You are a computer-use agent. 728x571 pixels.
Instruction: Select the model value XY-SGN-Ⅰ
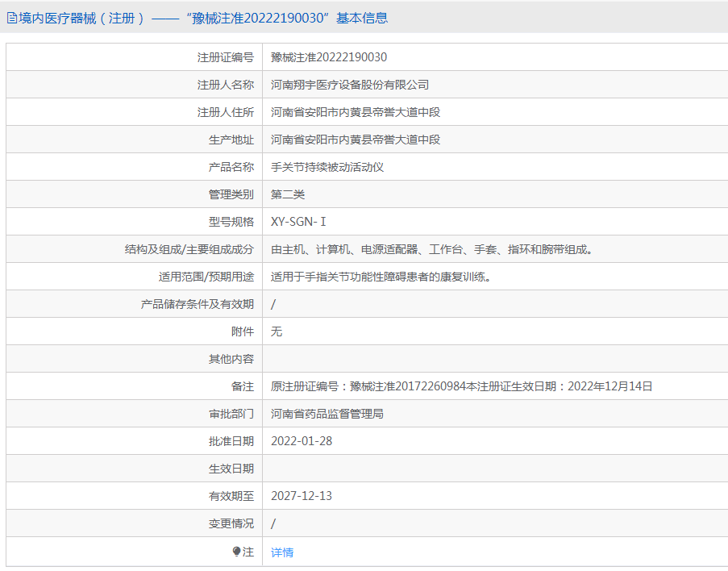pyautogui.click(x=298, y=222)
